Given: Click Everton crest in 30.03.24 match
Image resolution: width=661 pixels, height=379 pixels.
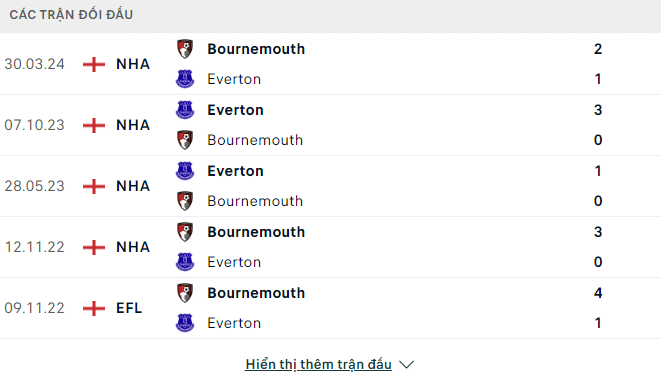Looking at the screenshot, I should pyautogui.click(x=185, y=79).
